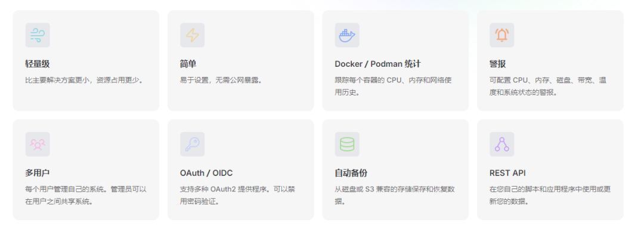Select the 警报 heading
This screenshot has height=238, width=644.
point(498,64)
